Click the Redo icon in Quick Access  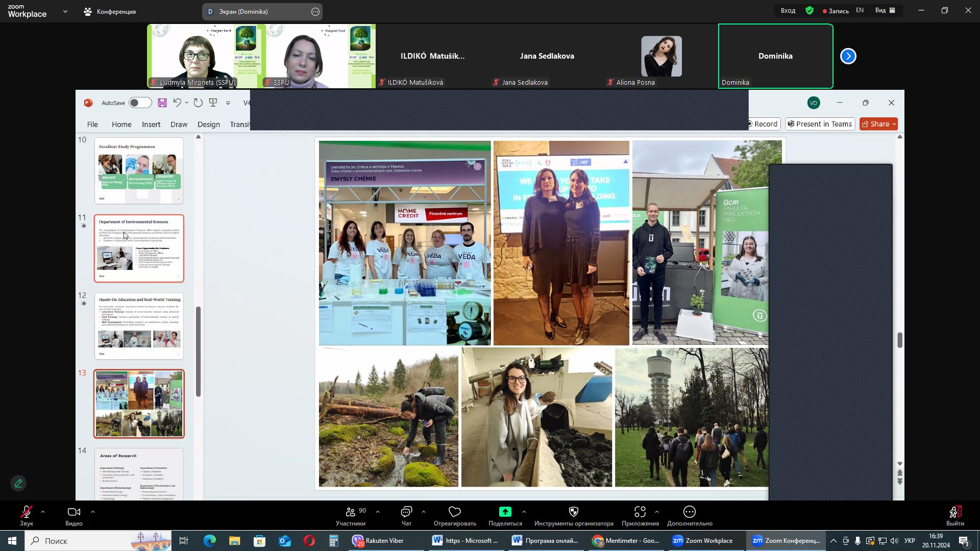tap(198, 103)
